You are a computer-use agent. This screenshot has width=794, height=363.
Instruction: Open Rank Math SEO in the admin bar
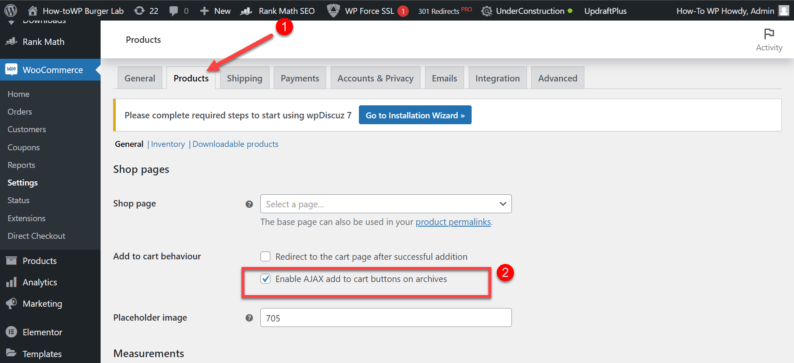[x=278, y=11]
